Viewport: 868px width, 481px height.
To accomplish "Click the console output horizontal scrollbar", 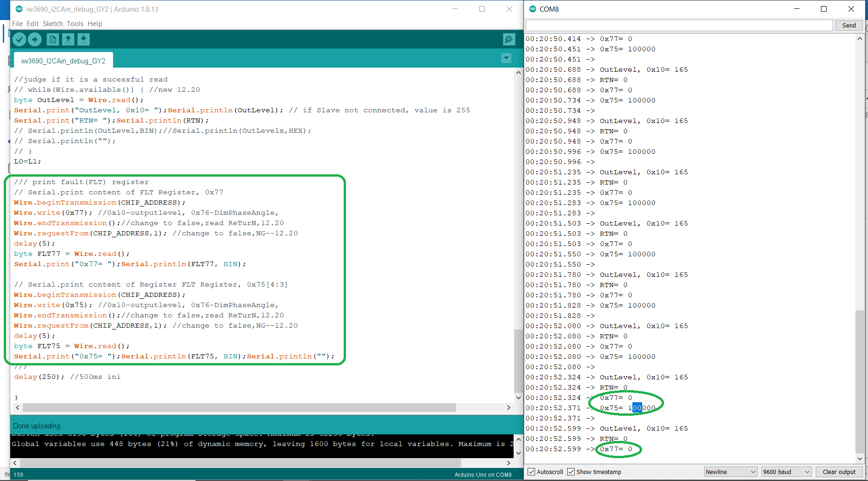I will coord(240,463).
